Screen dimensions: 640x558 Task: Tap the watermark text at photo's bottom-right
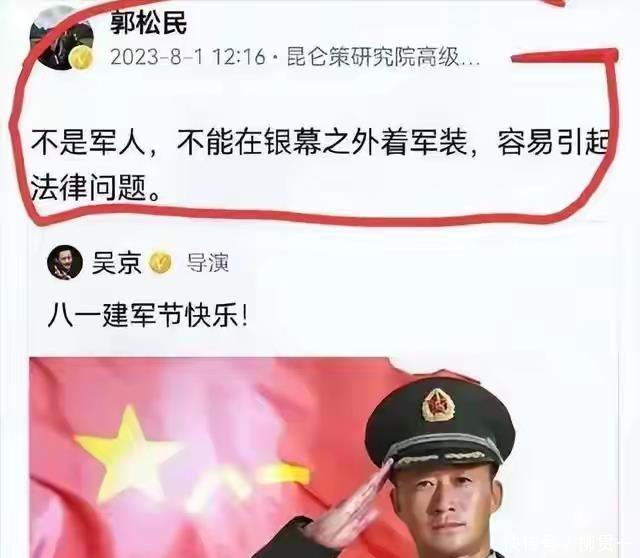point(565,545)
